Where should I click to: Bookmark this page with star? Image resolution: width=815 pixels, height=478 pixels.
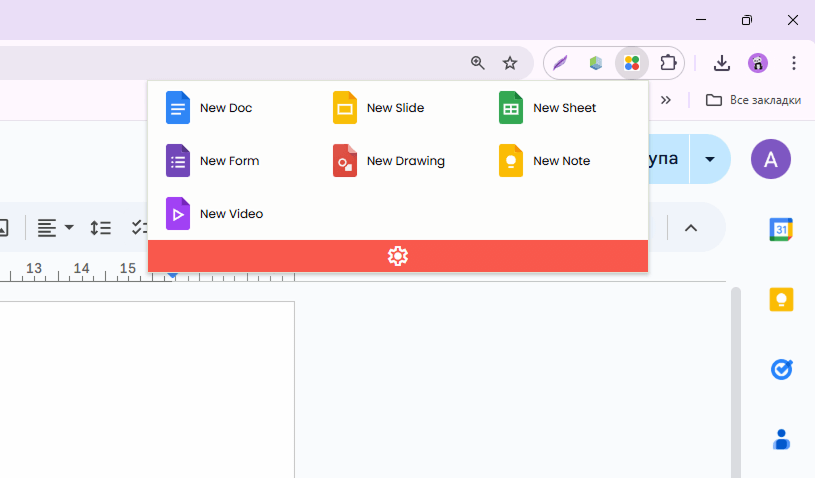(x=510, y=63)
